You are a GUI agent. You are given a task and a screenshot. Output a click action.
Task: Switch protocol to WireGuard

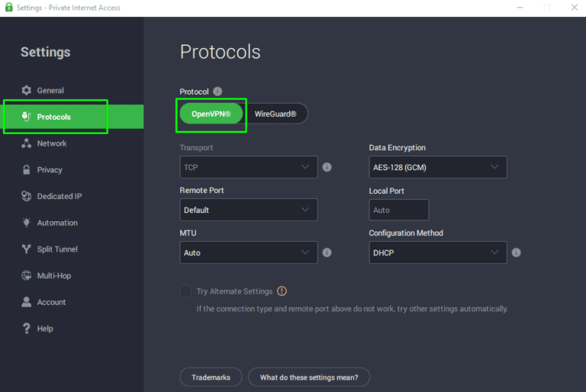pos(275,114)
